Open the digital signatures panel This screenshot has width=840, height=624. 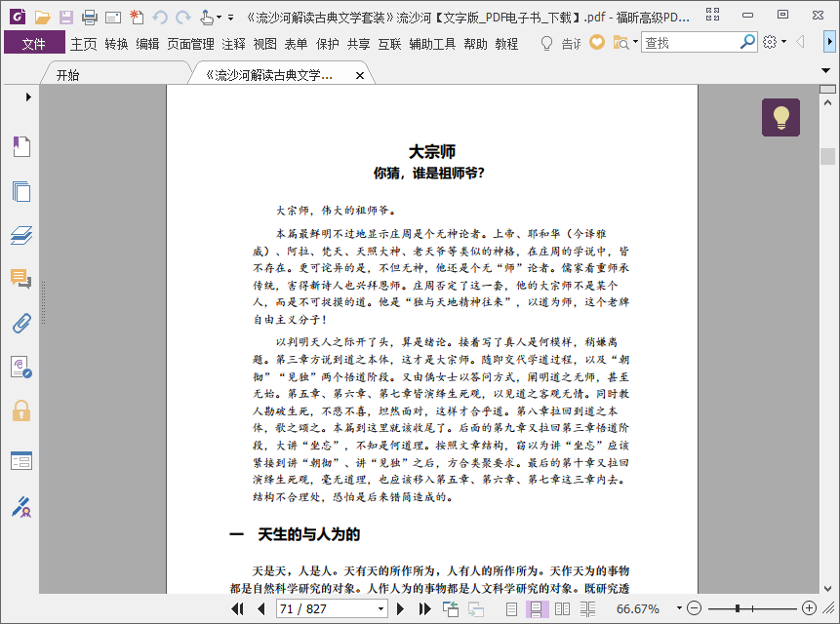click(21, 368)
